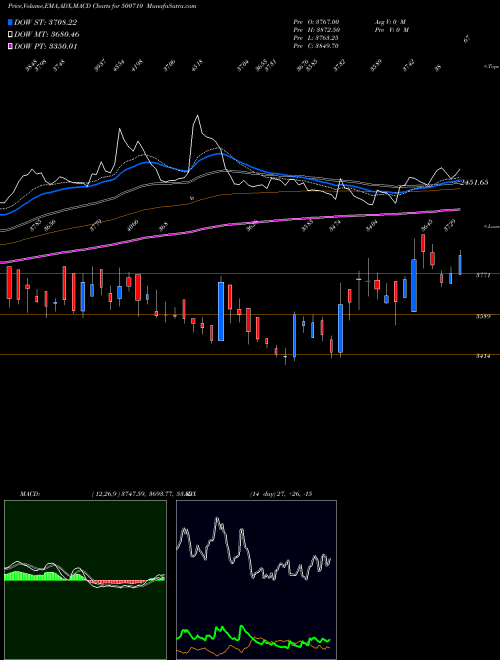Select the Pre O: 3767.00 value
Screen dimensions: 500x660
[316, 21]
